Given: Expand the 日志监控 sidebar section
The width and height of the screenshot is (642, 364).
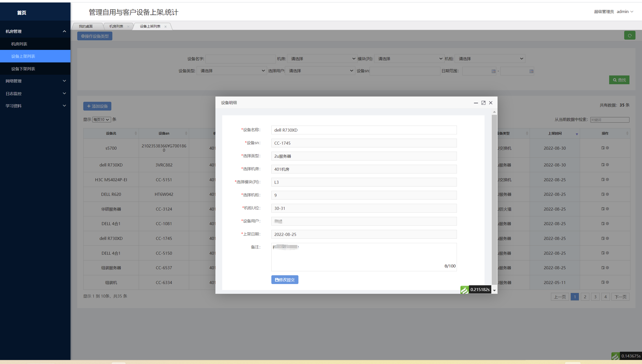Looking at the screenshot, I should (x=35, y=94).
